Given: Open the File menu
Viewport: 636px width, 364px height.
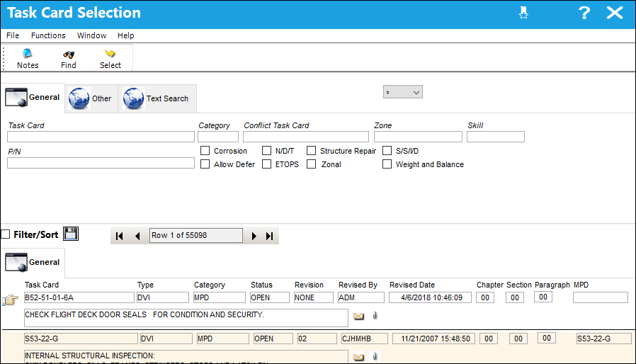Looking at the screenshot, I should point(13,35).
